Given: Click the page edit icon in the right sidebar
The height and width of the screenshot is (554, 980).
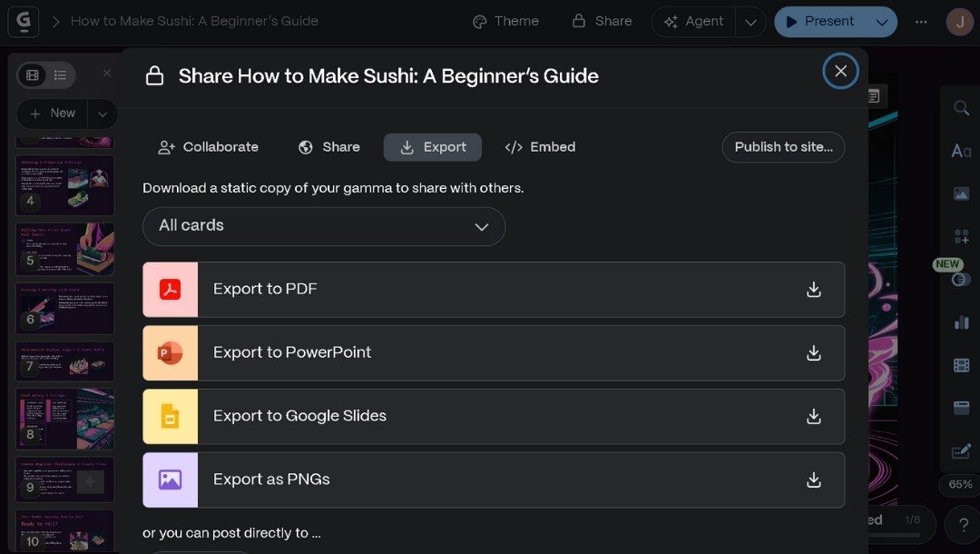Looking at the screenshot, I should pyautogui.click(x=961, y=451).
